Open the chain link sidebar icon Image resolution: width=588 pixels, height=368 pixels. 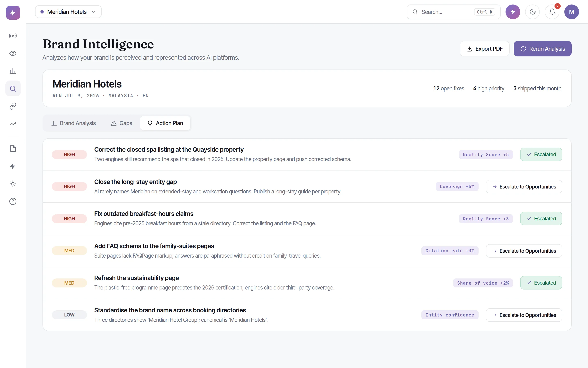pyautogui.click(x=13, y=106)
